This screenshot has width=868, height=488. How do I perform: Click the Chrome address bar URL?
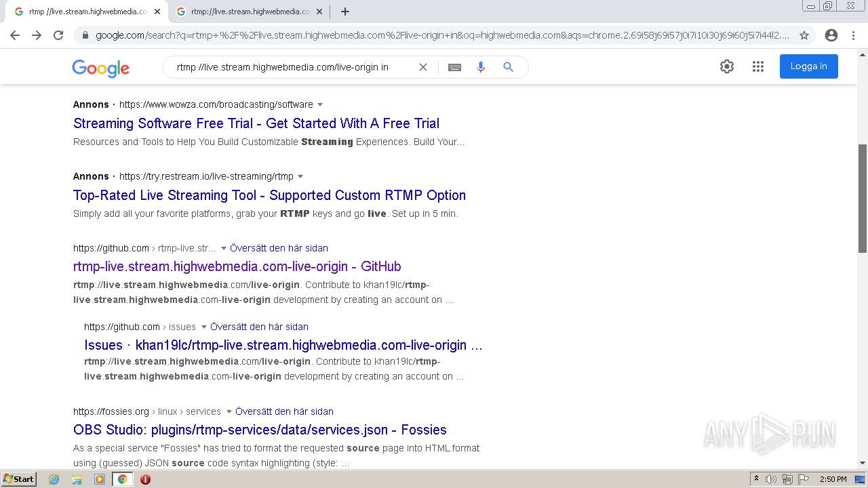(441, 35)
